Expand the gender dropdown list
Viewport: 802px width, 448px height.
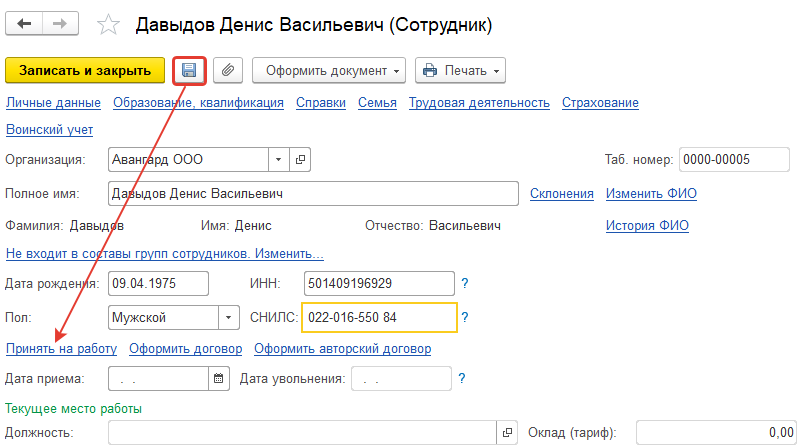pyautogui.click(x=229, y=317)
